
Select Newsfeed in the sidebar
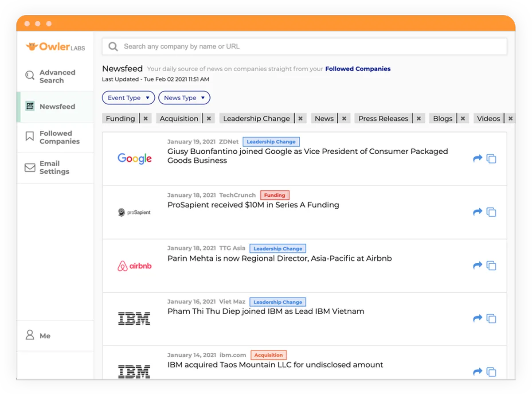[x=55, y=107]
